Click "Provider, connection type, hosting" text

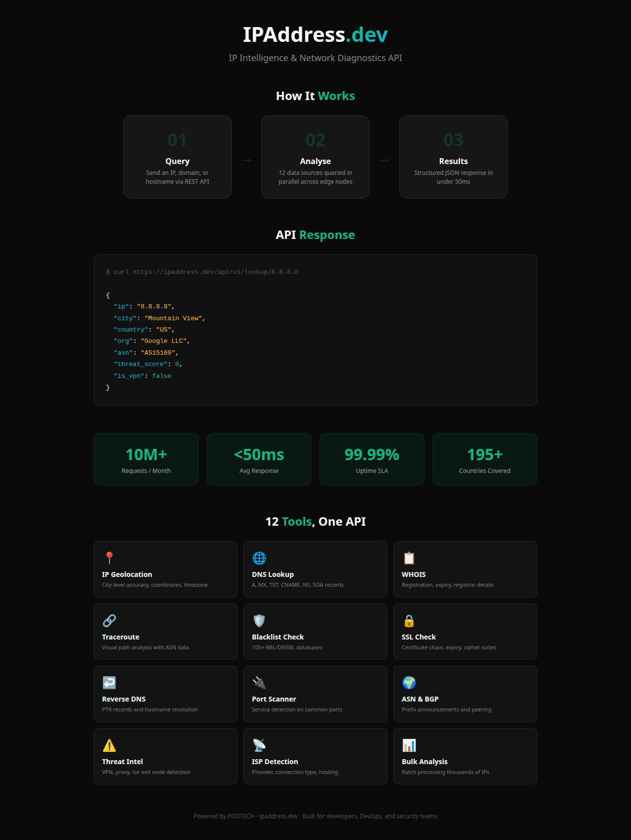coord(295,772)
